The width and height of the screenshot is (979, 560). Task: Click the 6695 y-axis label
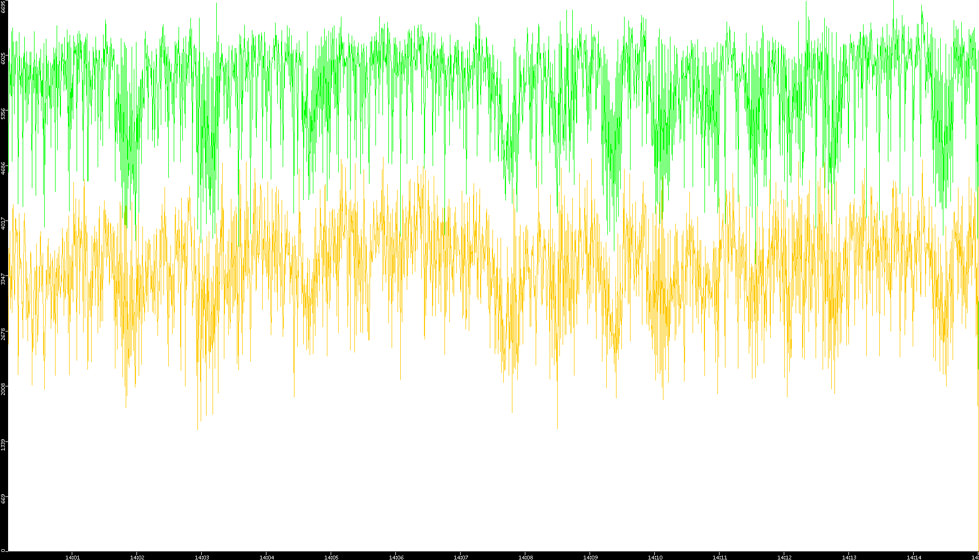(x=4, y=6)
